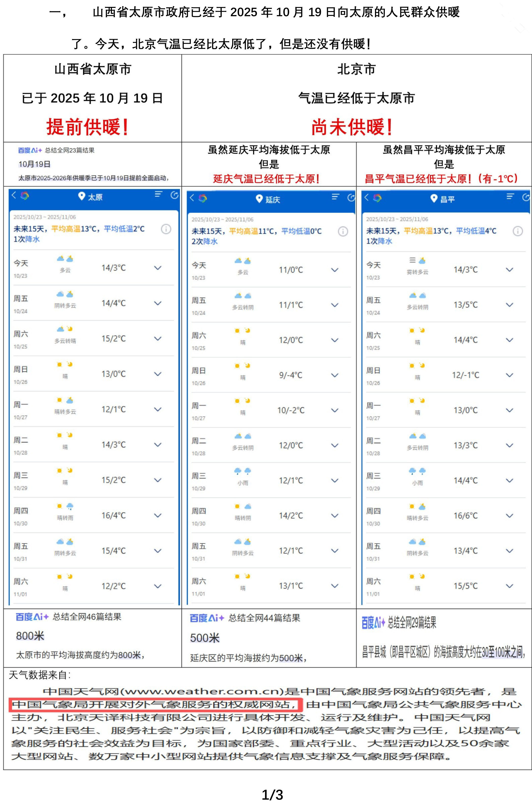Screen dimensions: 532x805
Task: Click back arrow in Taiyuan weather header
Action: 14,195
